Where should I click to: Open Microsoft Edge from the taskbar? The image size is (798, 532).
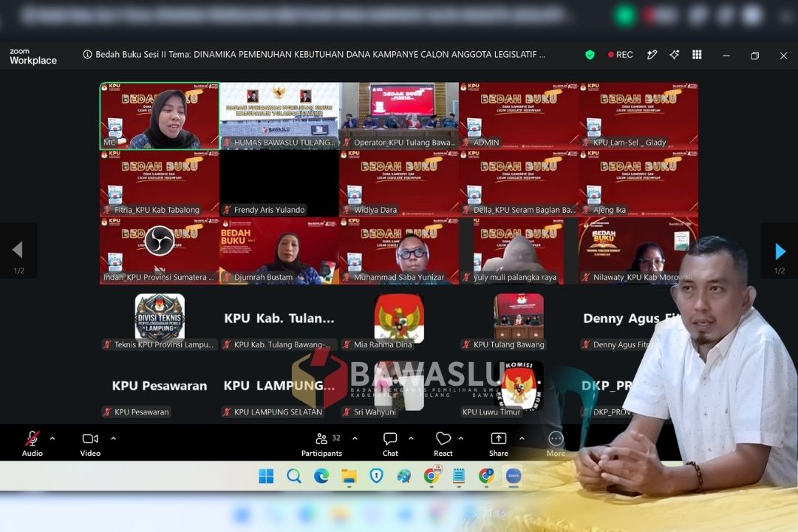tap(321, 476)
